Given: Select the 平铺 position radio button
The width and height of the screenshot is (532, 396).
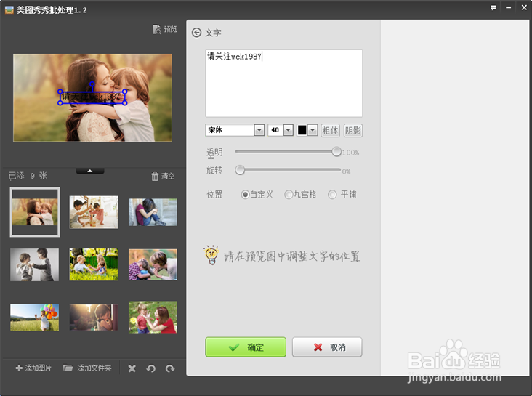Looking at the screenshot, I should point(332,195).
